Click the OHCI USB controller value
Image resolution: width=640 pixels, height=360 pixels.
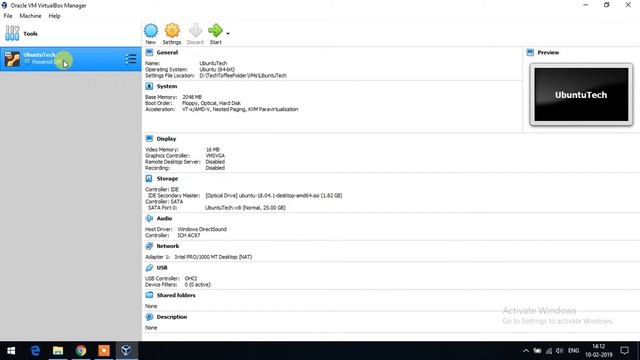pos(191,279)
